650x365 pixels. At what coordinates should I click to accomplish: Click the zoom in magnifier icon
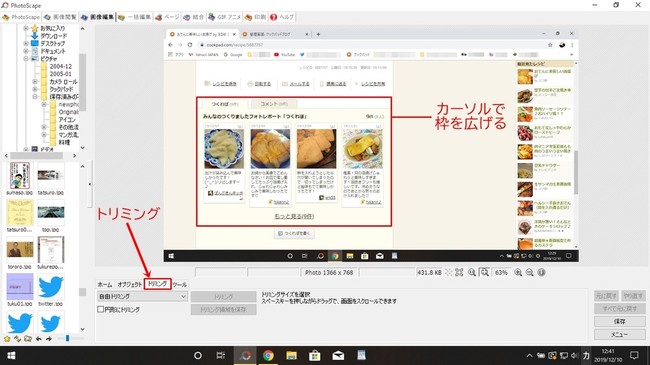518,273
